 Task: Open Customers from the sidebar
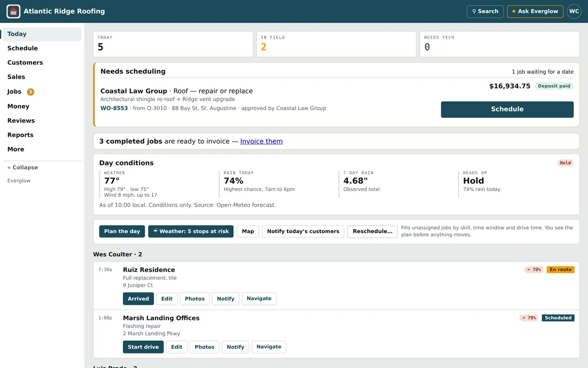tap(42, 62)
